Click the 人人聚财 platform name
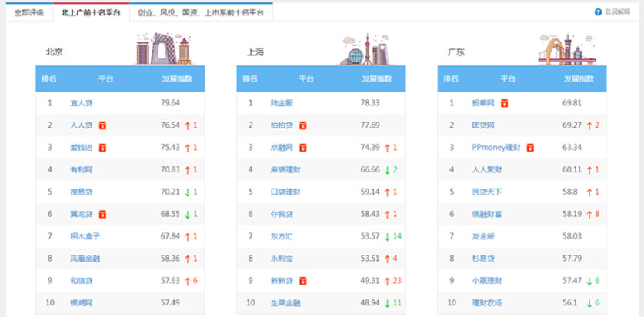The width and height of the screenshot is (644, 317). click(x=487, y=169)
